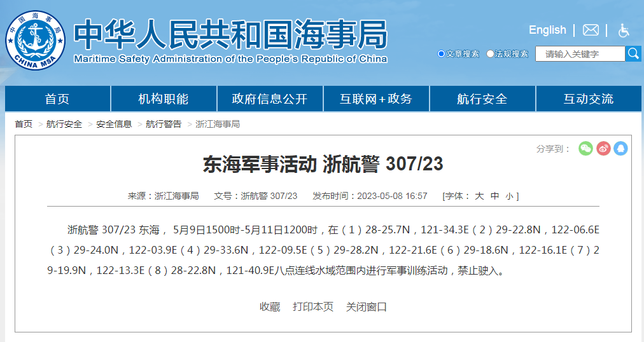Click the blue search magnifier button
Screen dimensions: 644x342
point(633,54)
